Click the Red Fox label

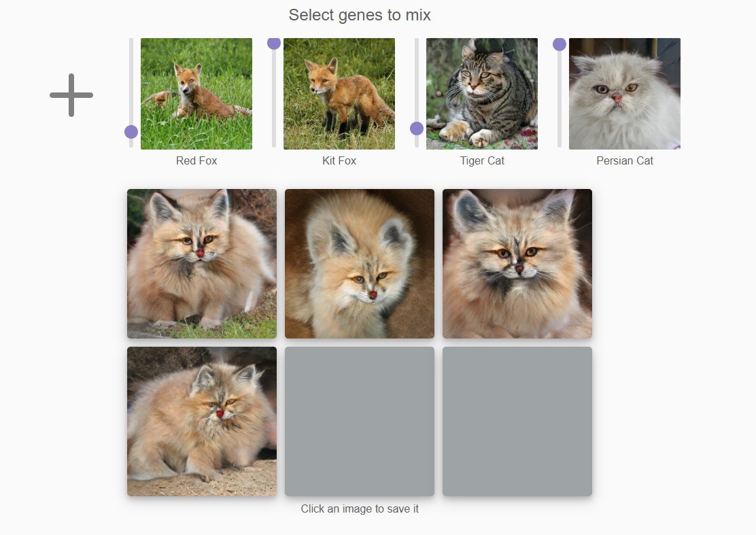coord(196,160)
